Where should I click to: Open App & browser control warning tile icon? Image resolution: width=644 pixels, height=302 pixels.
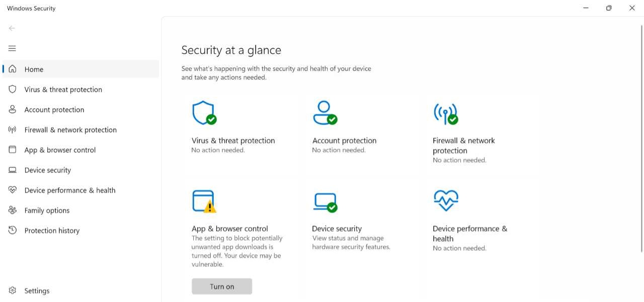pyautogui.click(x=204, y=201)
